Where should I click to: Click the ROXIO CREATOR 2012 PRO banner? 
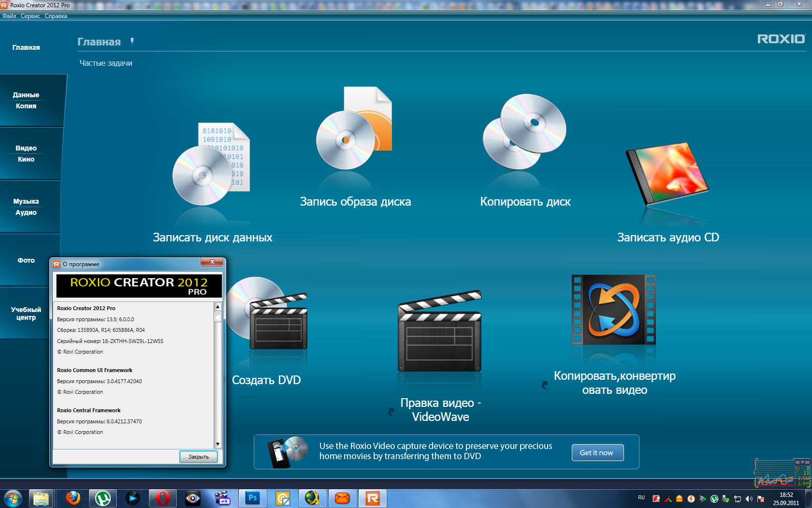[x=139, y=285]
